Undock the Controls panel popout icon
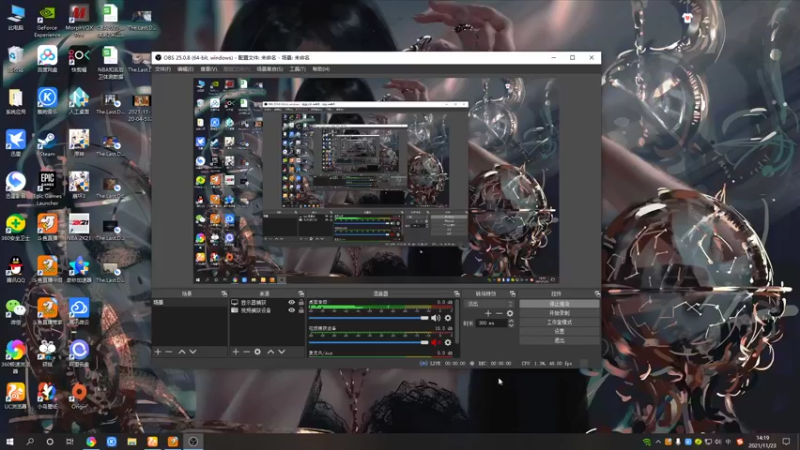The width and height of the screenshot is (800, 450). pyautogui.click(x=597, y=294)
